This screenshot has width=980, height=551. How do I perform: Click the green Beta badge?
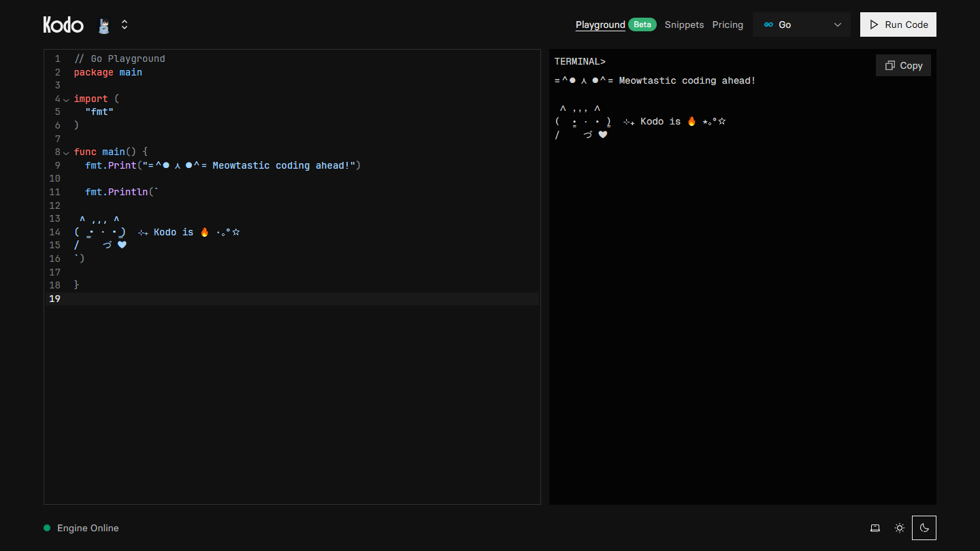click(642, 24)
